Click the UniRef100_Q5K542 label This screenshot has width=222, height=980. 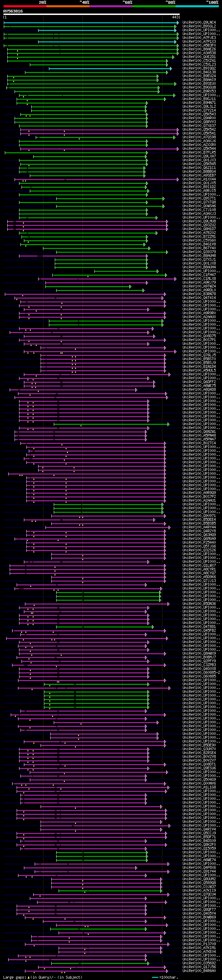(199, 129)
